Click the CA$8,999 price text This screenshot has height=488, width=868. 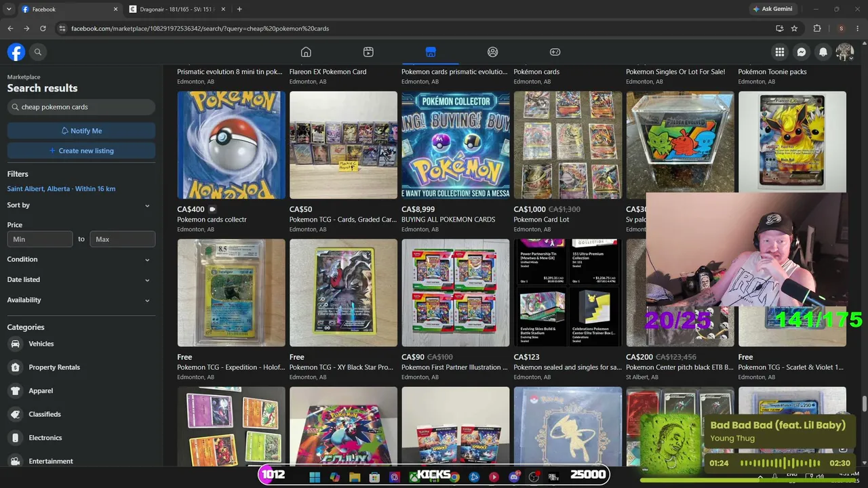(418, 209)
